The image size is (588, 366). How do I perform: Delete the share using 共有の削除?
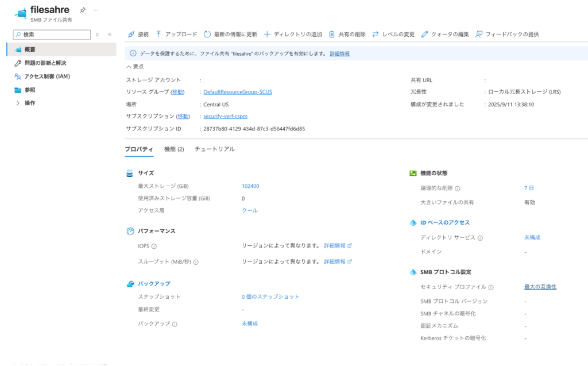[347, 34]
